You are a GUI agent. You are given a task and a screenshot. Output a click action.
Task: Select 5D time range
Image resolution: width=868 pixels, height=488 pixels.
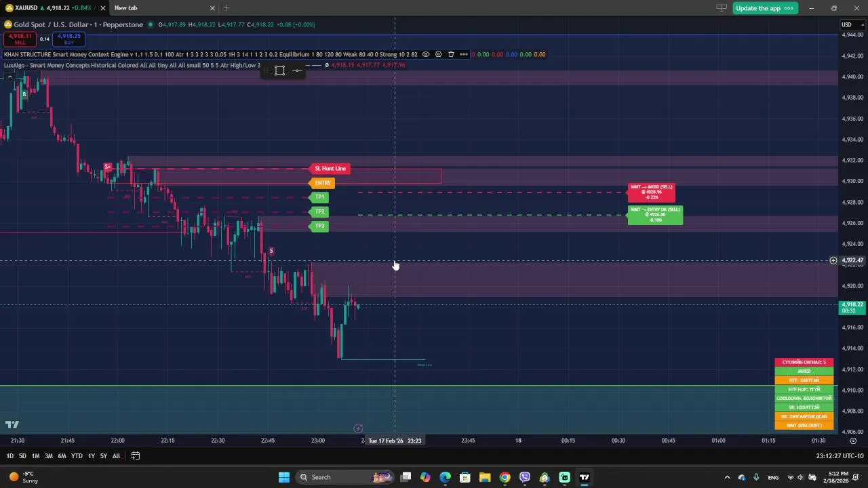pos(22,456)
